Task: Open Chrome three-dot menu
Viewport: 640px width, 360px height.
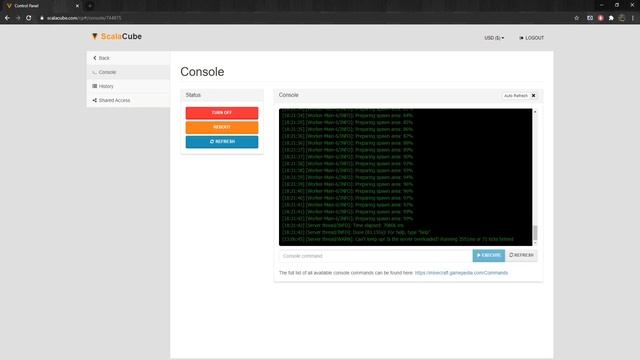Action: pos(633,18)
